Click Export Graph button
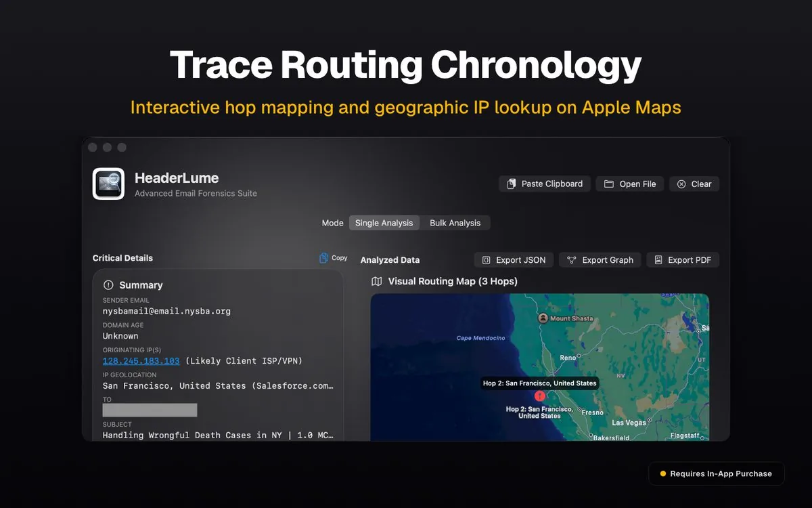 (x=600, y=260)
